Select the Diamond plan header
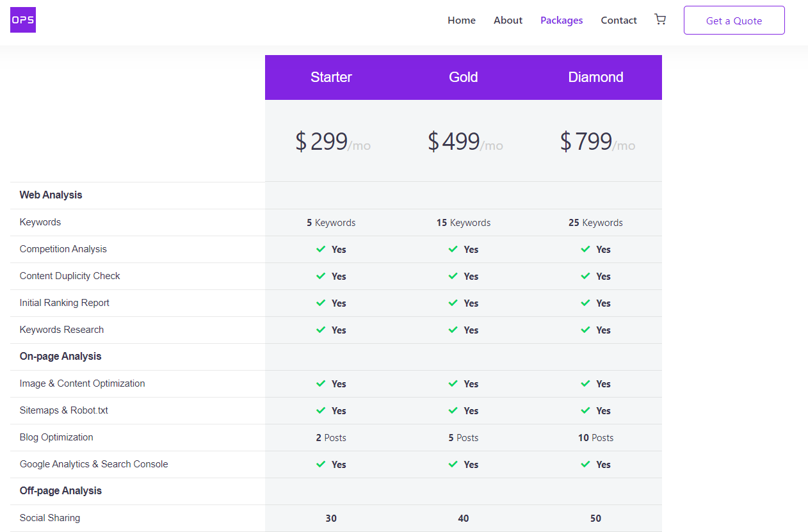 [595, 77]
